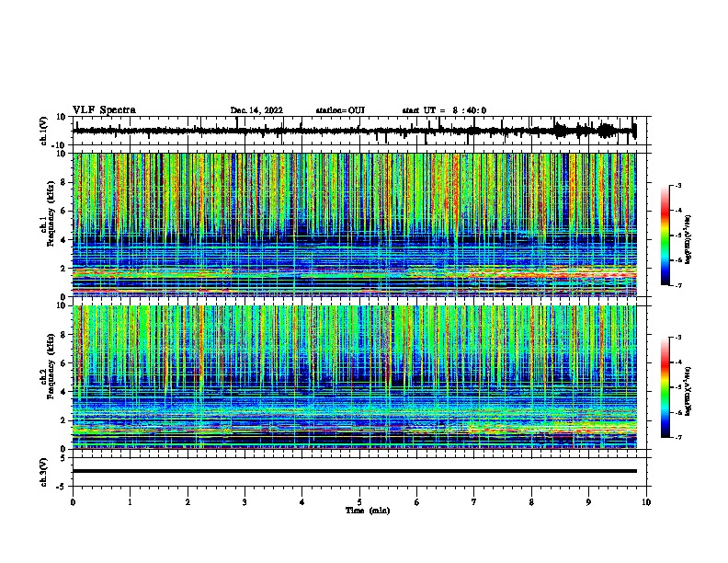
Task: Click the "5" tick on the time axis
Action: point(359,502)
